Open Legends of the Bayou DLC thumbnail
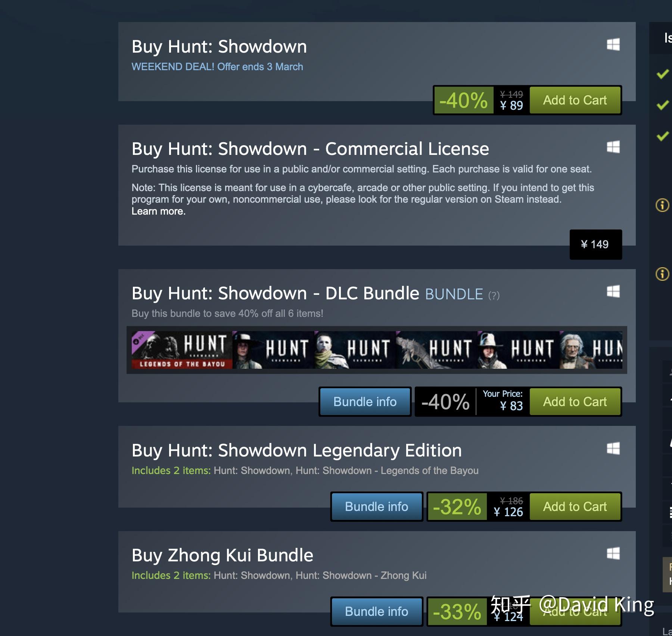Image resolution: width=672 pixels, height=636 pixels. point(182,350)
